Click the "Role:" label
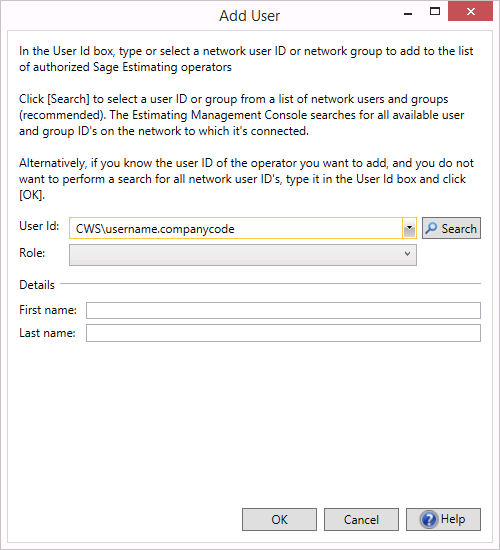Image resolution: width=500 pixels, height=550 pixels. [x=32, y=253]
